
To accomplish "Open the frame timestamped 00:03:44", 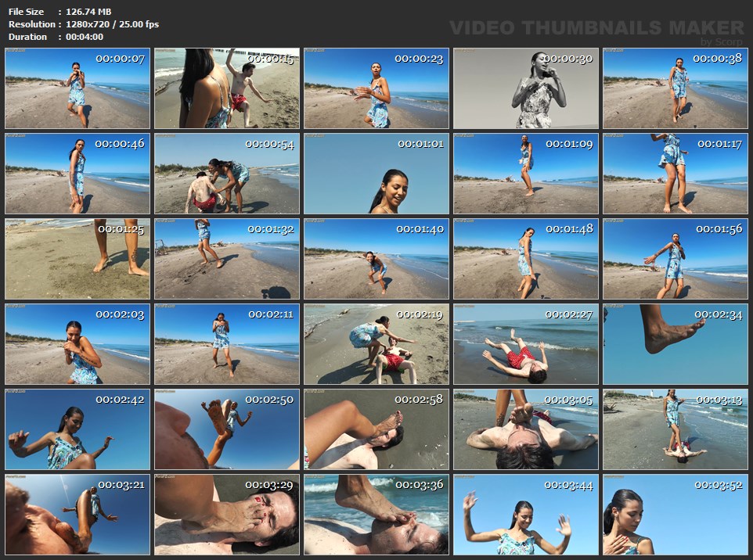I will pyautogui.click(x=526, y=515).
